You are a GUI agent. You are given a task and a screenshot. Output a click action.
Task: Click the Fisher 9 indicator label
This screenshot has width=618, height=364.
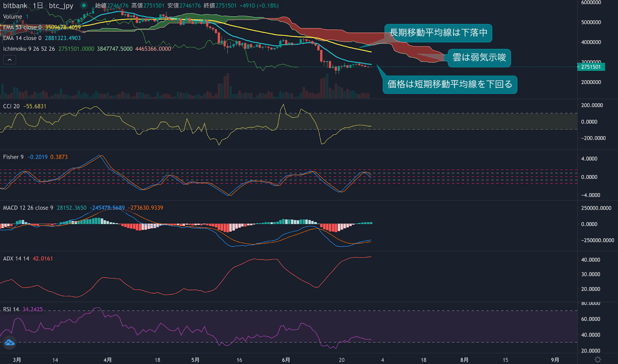[x=13, y=157]
